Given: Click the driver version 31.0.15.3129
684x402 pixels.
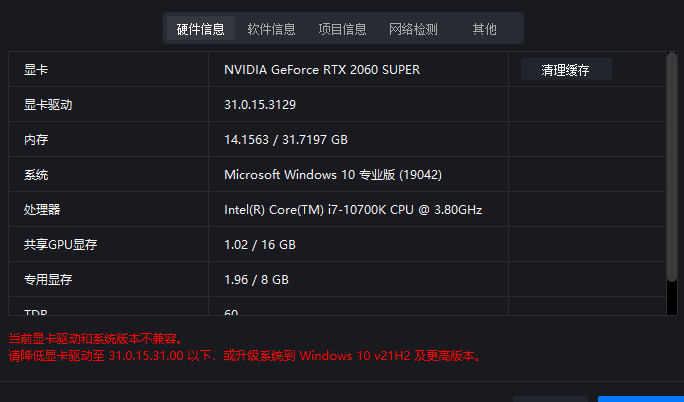Looking at the screenshot, I should pos(260,105).
